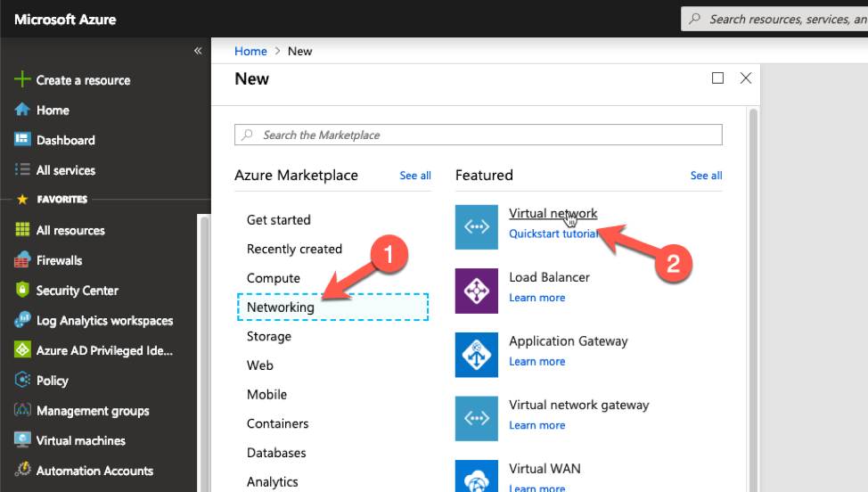Click the Policy icon in sidebar

pos(22,380)
